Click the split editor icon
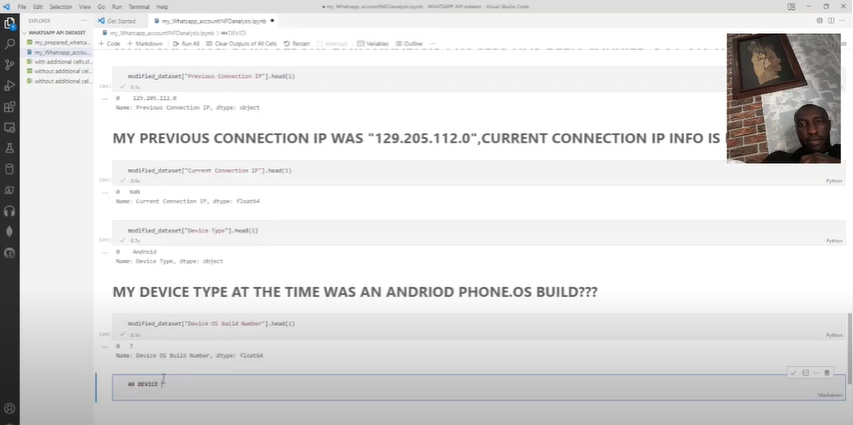The width and height of the screenshot is (853, 425). [832, 20]
